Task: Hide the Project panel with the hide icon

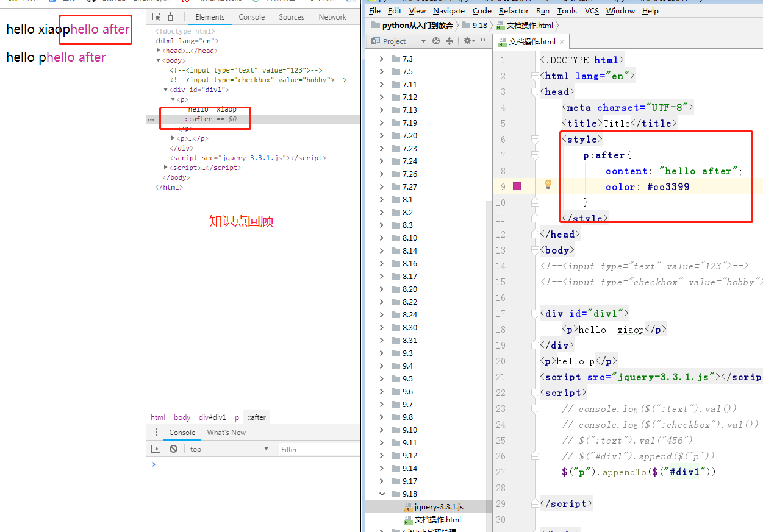Action: (484, 41)
